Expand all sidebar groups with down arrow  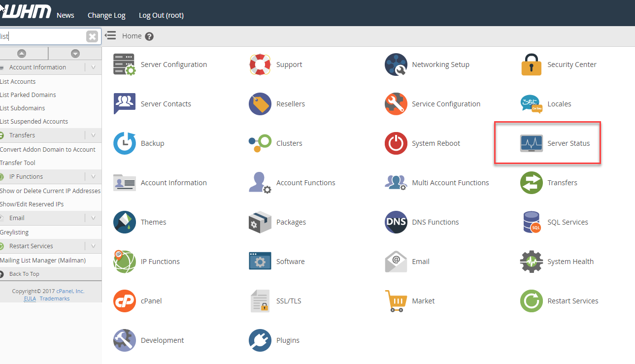(75, 54)
